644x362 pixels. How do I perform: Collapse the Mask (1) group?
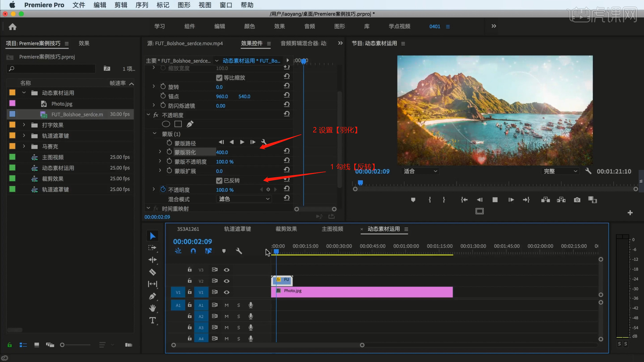click(x=155, y=133)
